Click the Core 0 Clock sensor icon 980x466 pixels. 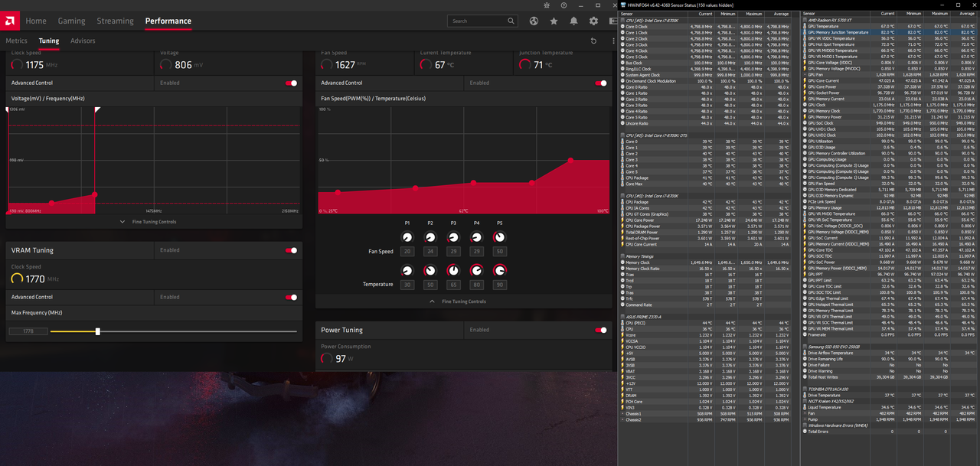tap(622, 26)
